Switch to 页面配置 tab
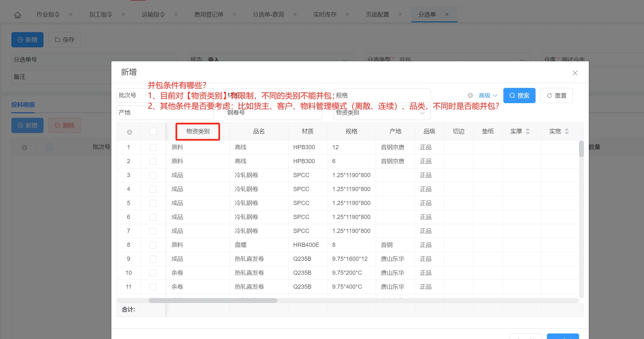 click(377, 15)
